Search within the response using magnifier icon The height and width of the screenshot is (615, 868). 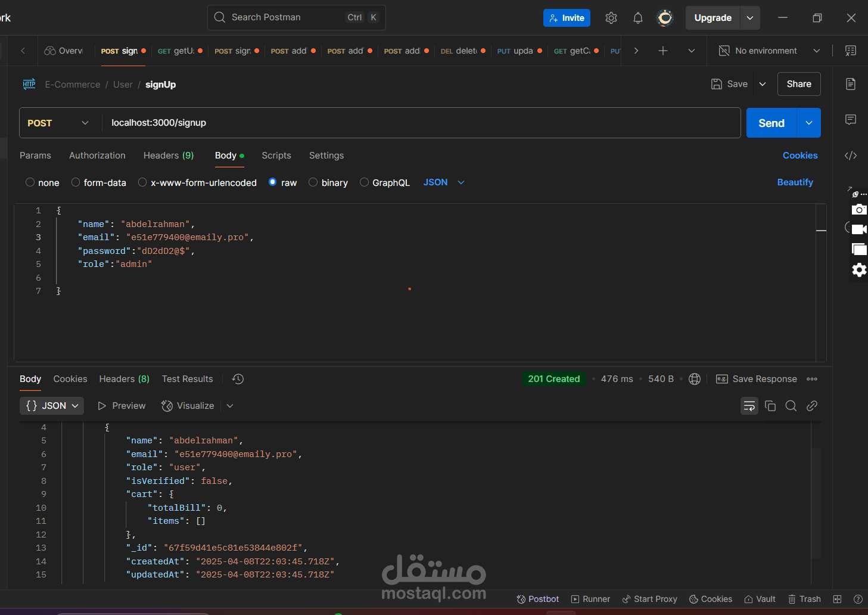click(x=791, y=406)
